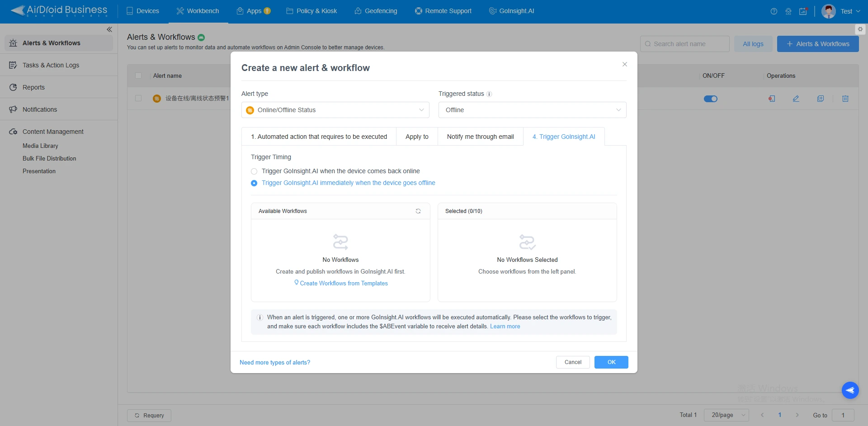Click the AirDroid Business logo
Image resolution: width=868 pixels, height=426 pixels.
[59, 11]
